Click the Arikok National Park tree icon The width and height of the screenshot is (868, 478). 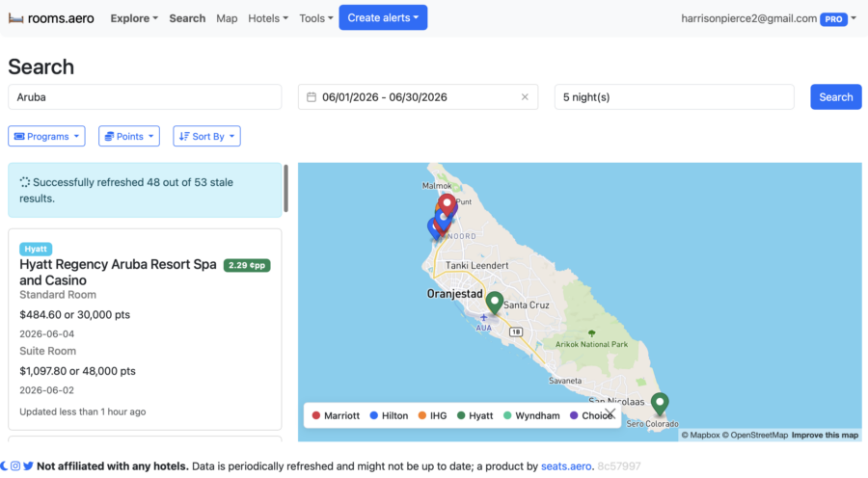[x=592, y=333]
